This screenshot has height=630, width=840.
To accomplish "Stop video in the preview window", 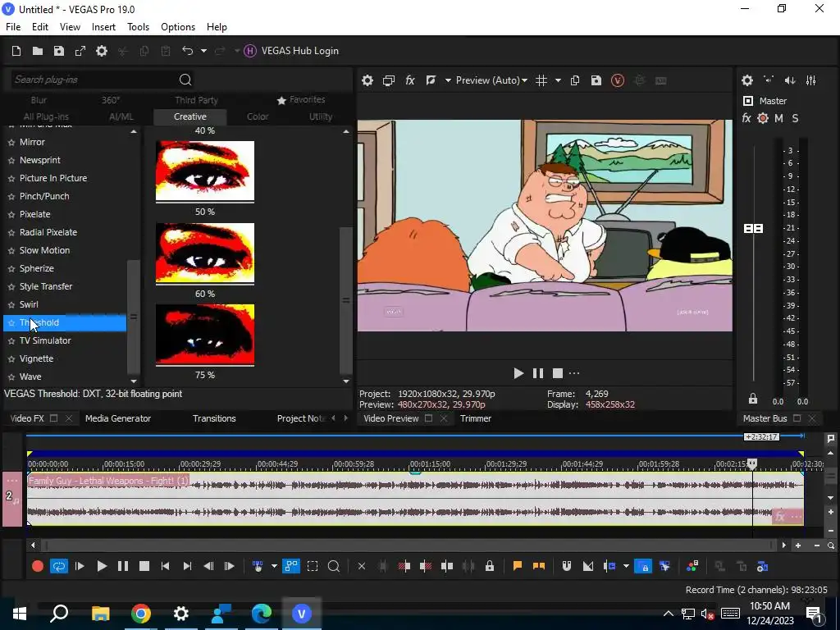I will coord(558,373).
